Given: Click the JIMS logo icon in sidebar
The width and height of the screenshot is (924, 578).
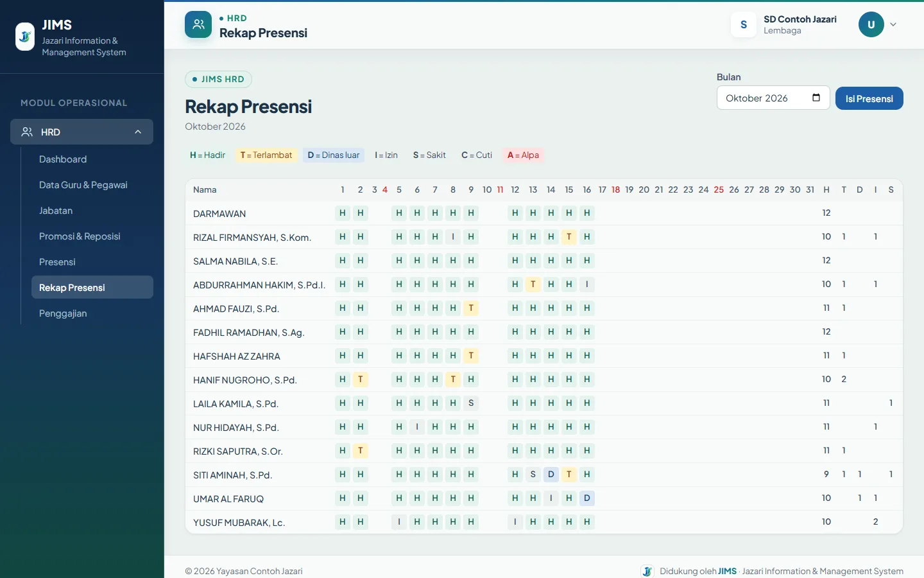Looking at the screenshot, I should coord(25,37).
